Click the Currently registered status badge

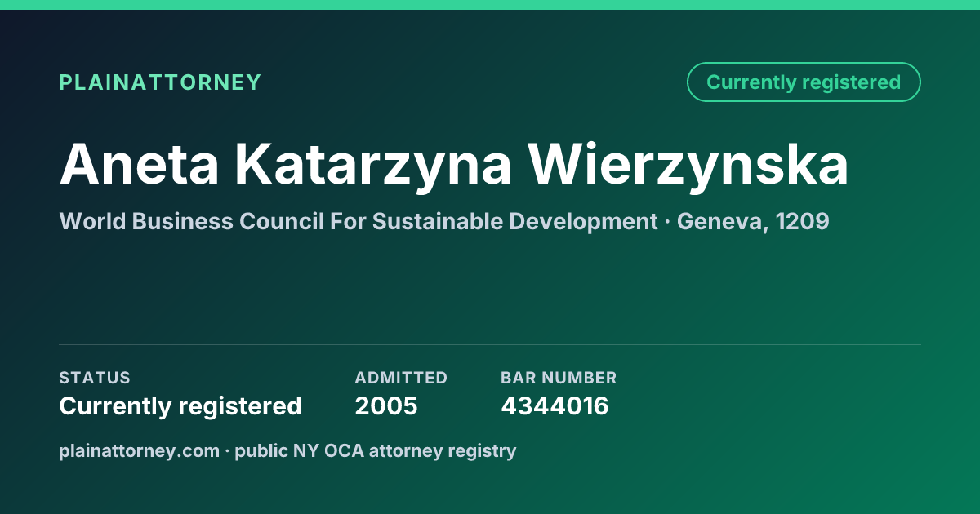pos(804,82)
